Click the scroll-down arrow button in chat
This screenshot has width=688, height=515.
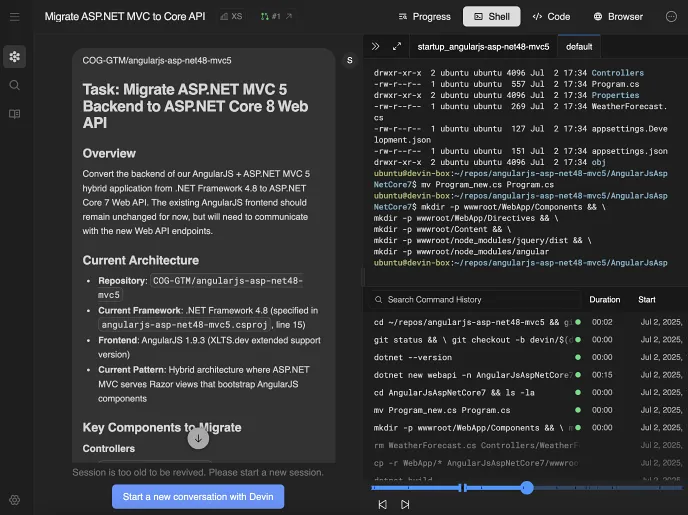click(198, 438)
